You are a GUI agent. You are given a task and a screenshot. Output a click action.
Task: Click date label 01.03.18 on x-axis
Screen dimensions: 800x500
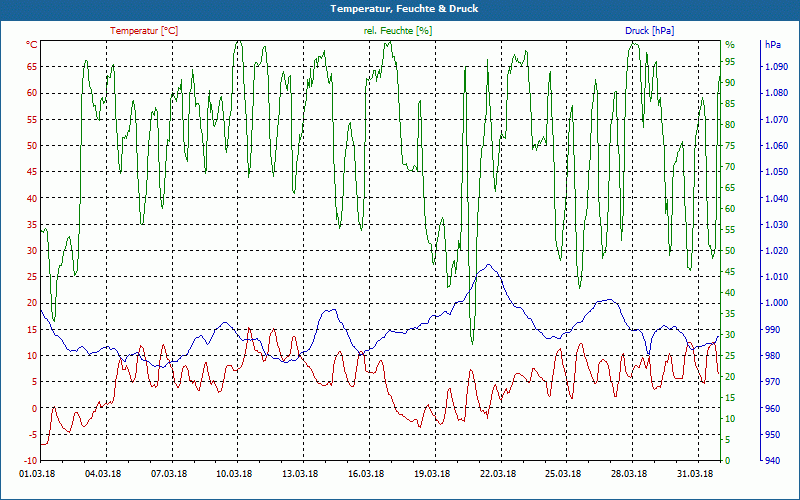[x=37, y=473]
